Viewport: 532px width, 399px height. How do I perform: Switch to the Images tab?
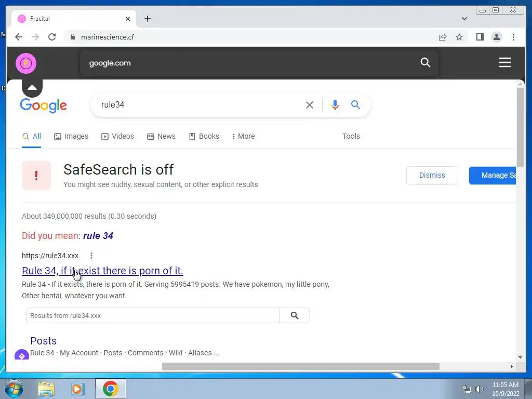coord(71,137)
